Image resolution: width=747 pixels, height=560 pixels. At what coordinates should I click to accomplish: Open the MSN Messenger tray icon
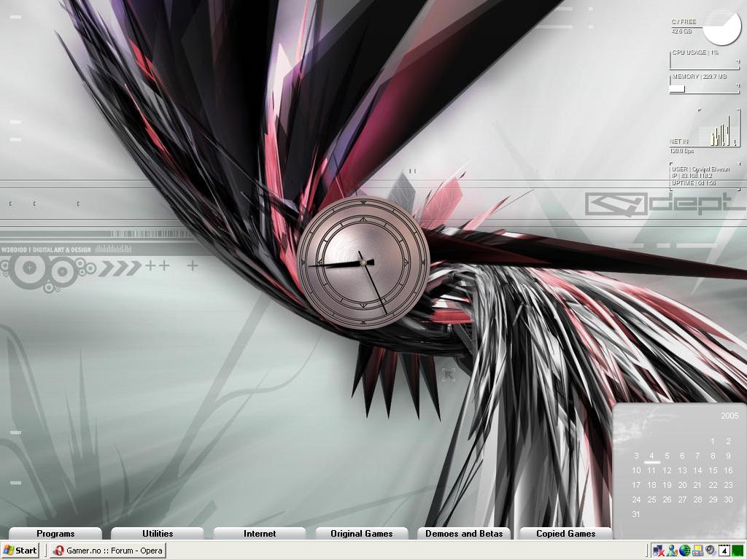672,551
